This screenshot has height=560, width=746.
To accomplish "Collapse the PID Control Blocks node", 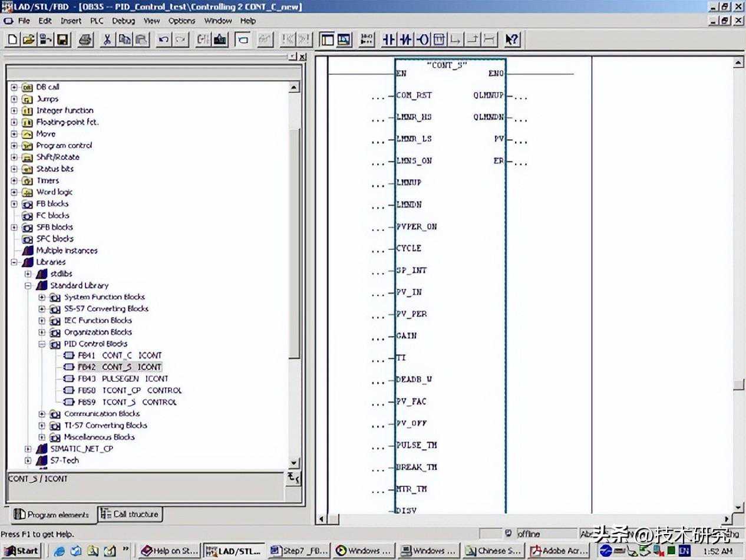I will coord(42,344).
